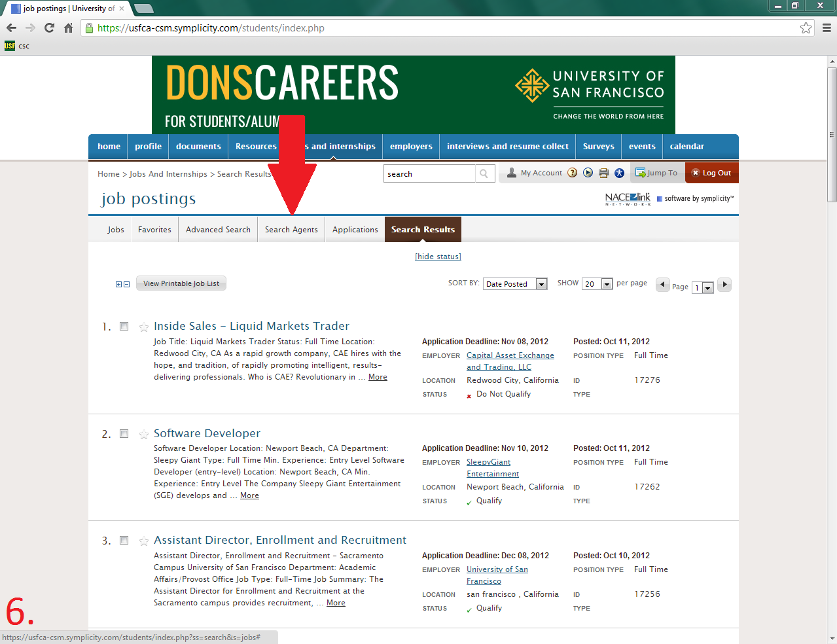Click into the search text field
Screen dimensions: 837x644
[429, 173]
